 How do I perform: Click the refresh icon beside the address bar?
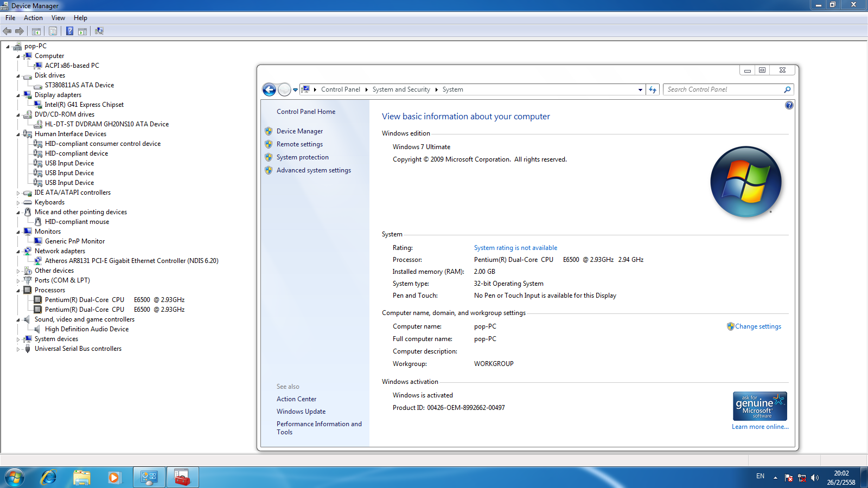click(x=653, y=89)
